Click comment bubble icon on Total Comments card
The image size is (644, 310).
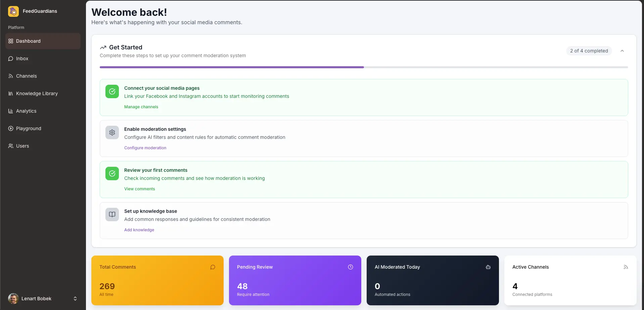213,267
